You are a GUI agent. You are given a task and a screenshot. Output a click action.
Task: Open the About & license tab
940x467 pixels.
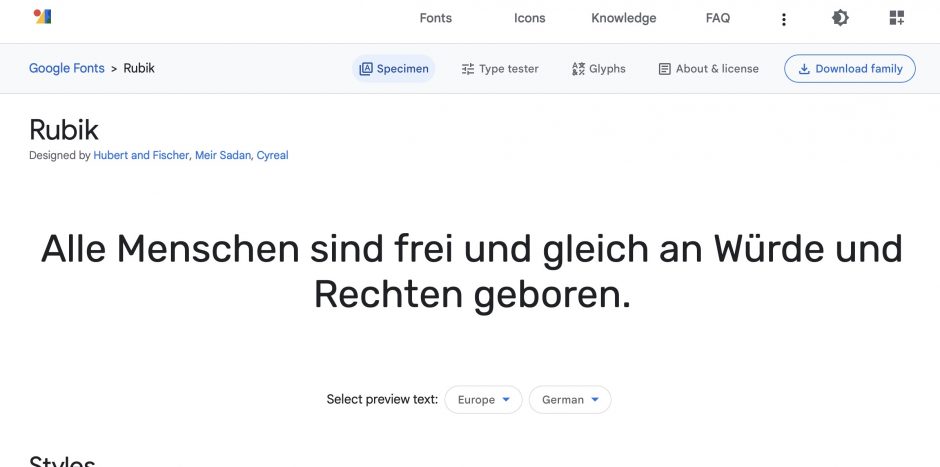click(x=708, y=69)
